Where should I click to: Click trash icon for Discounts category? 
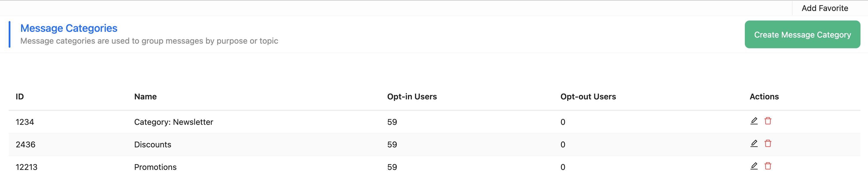coord(768,144)
